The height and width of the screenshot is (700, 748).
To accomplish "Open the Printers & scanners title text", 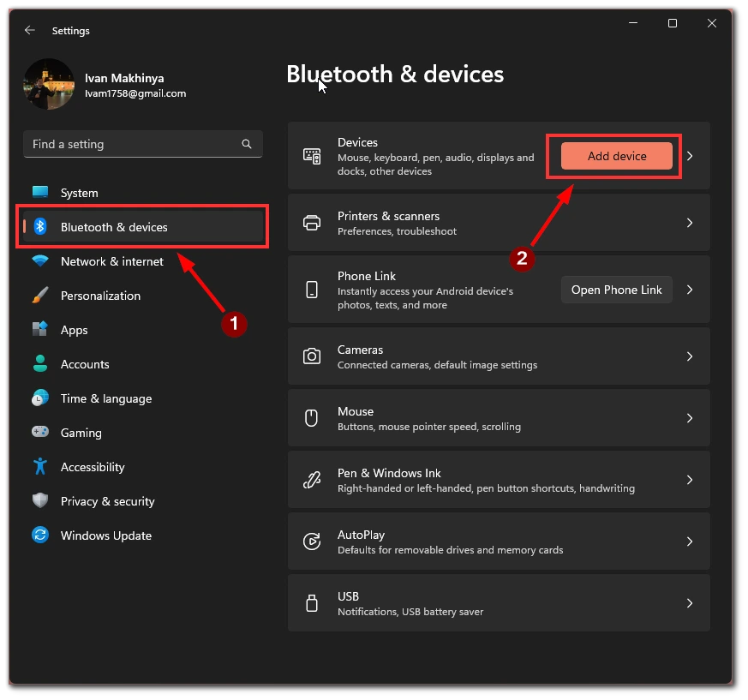I will 388,216.
